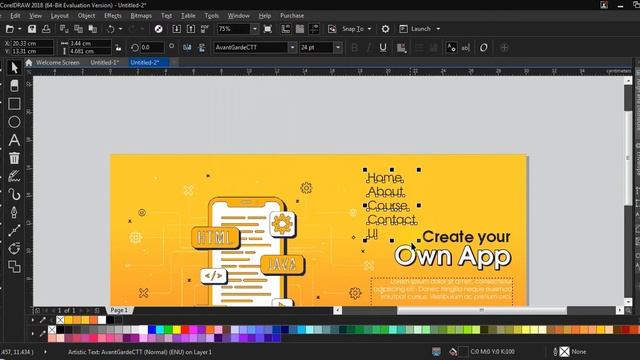Pick the black swatch in default palette

tap(60, 329)
